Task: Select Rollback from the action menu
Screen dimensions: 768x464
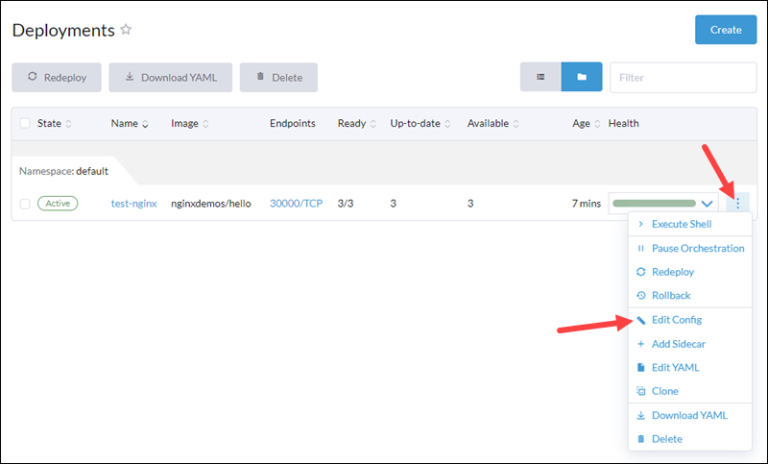Action: (x=690, y=295)
